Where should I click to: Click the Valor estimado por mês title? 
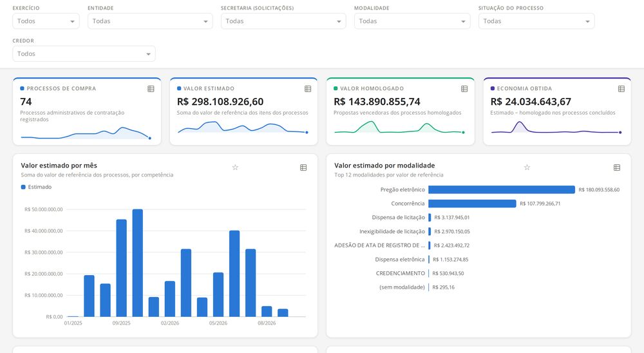coord(59,166)
